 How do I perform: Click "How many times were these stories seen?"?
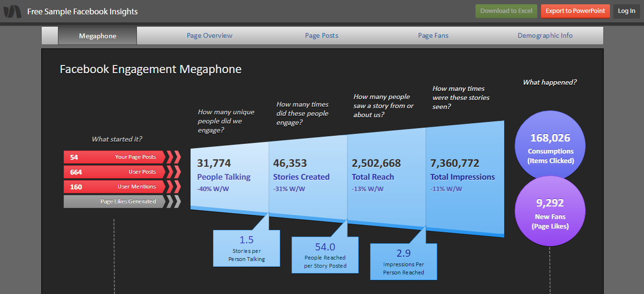(461, 98)
